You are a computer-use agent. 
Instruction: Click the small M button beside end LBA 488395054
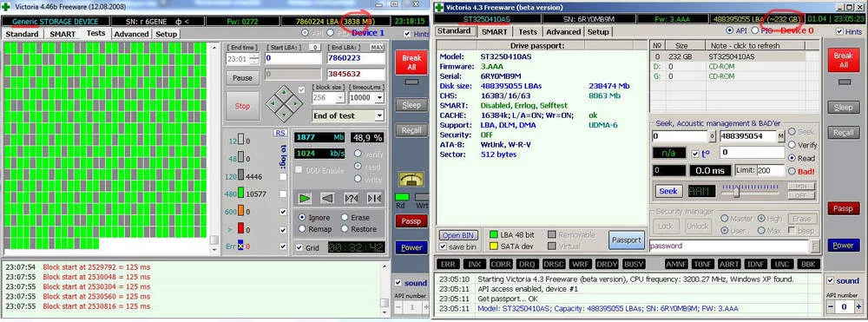coord(780,136)
